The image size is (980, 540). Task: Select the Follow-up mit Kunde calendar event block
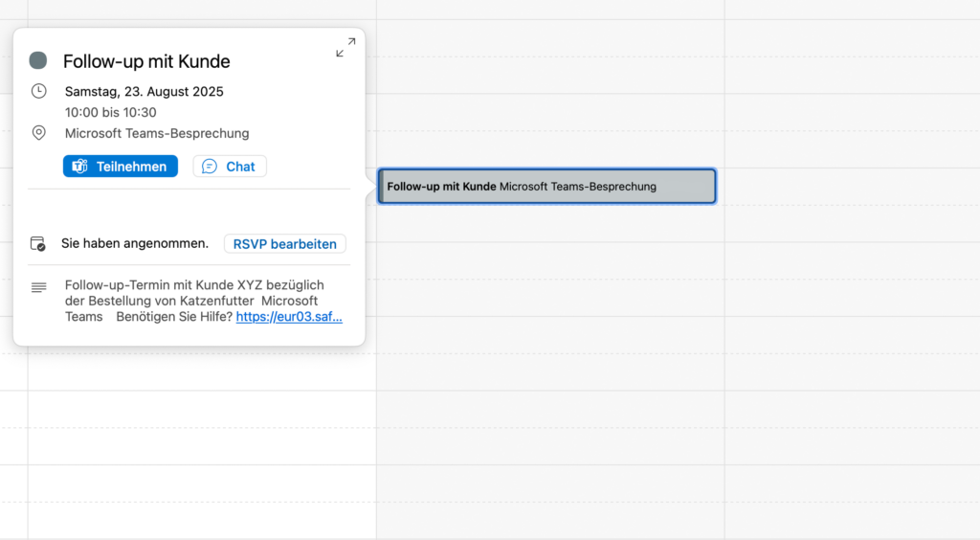click(546, 187)
